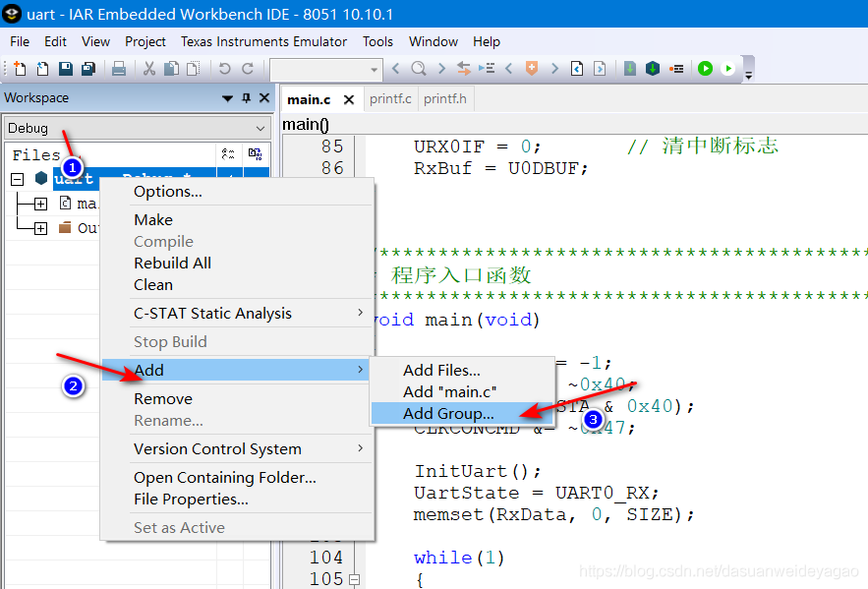This screenshot has width=868, height=589.
Task: Open Texas Instruments Emulator menu
Action: 263,41
